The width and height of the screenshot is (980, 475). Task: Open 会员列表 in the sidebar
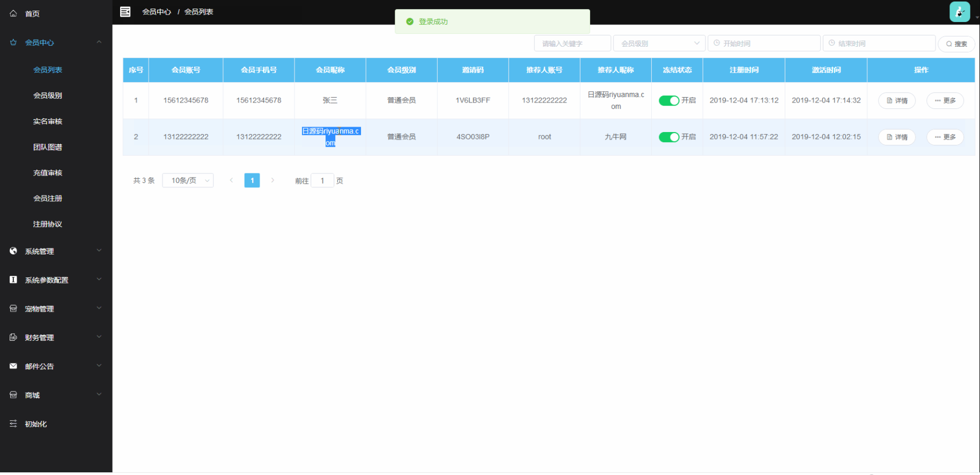click(48, 70)
